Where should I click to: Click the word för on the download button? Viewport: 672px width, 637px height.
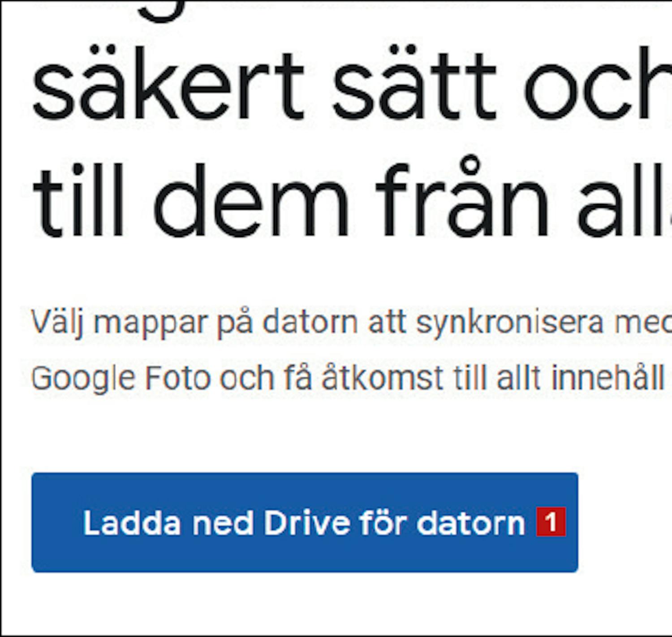point(383,522)
